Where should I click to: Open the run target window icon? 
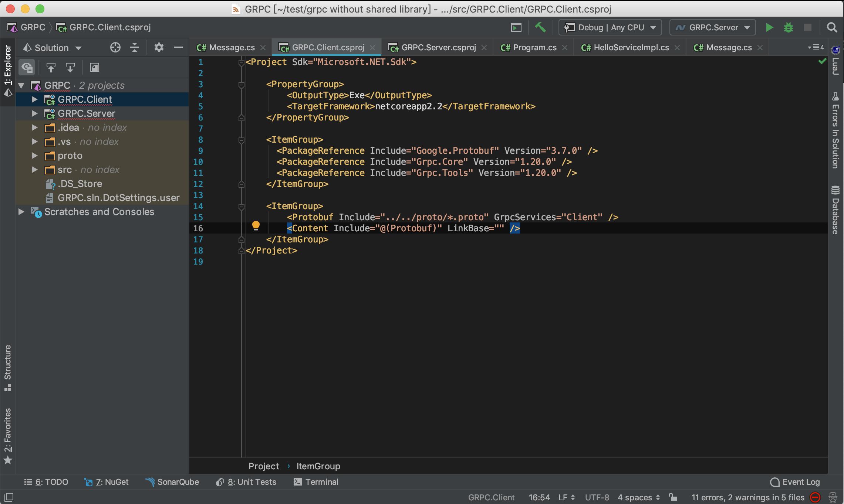[x=516, y=27]
